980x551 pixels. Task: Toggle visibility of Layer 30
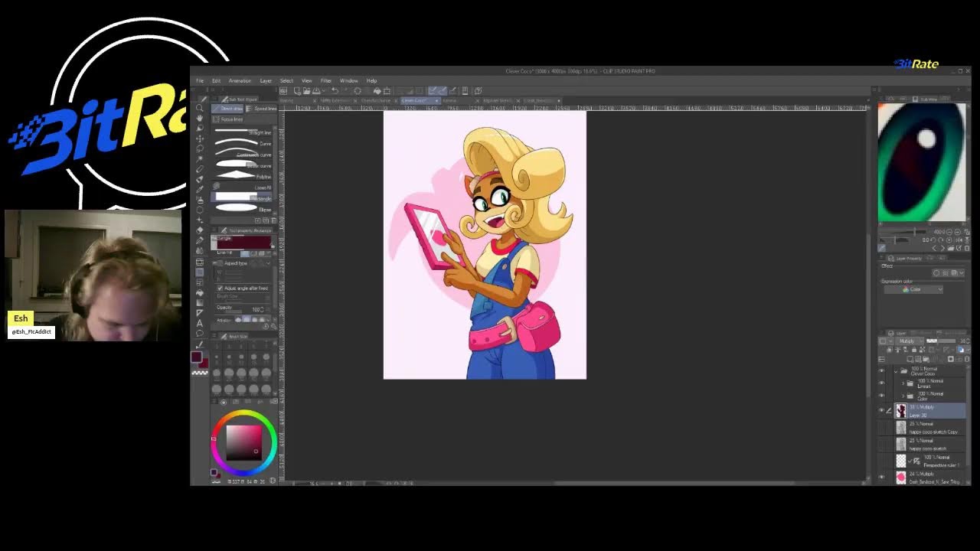tap(881, 411)
